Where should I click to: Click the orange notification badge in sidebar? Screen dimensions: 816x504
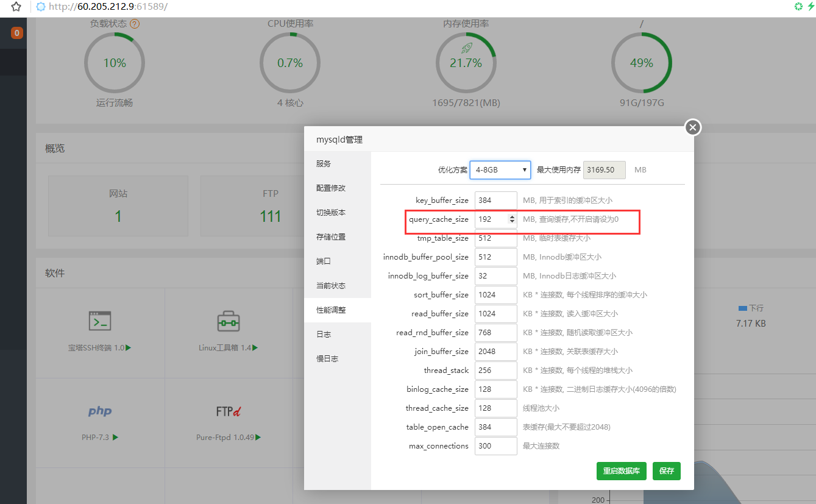pyautogui.click(x=17, y=33)
